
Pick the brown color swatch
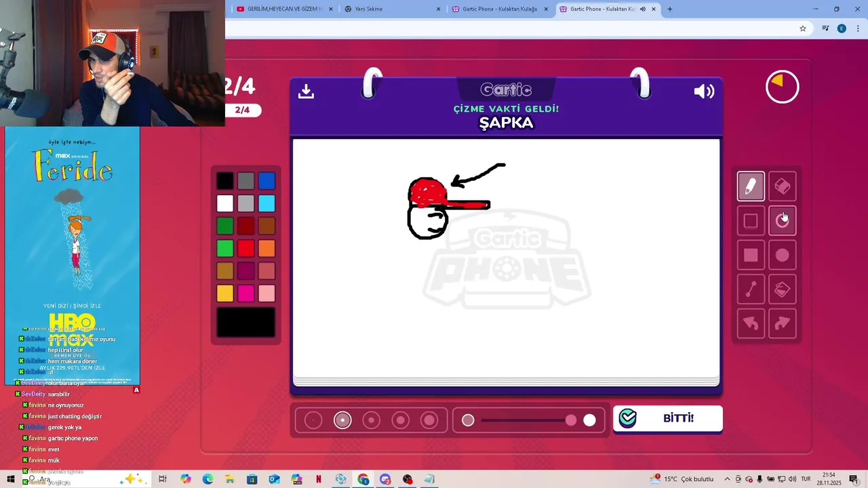click(267, 226)
